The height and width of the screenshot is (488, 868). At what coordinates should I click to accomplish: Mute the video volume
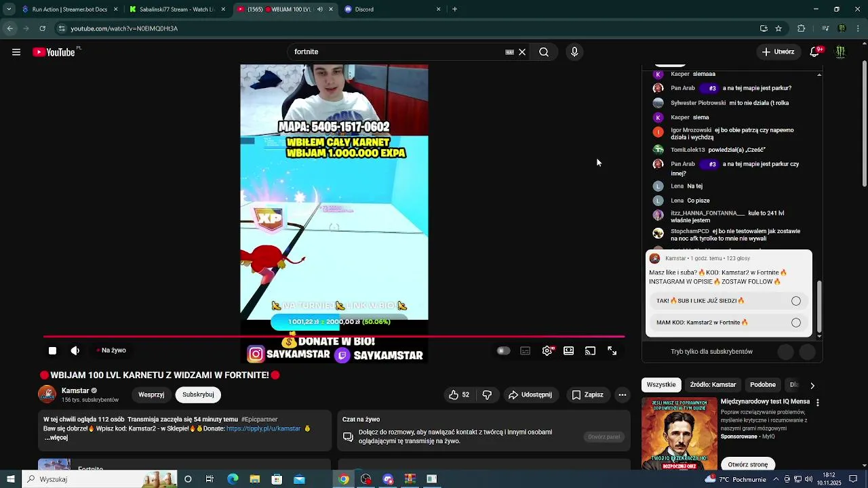pos(75,350)
